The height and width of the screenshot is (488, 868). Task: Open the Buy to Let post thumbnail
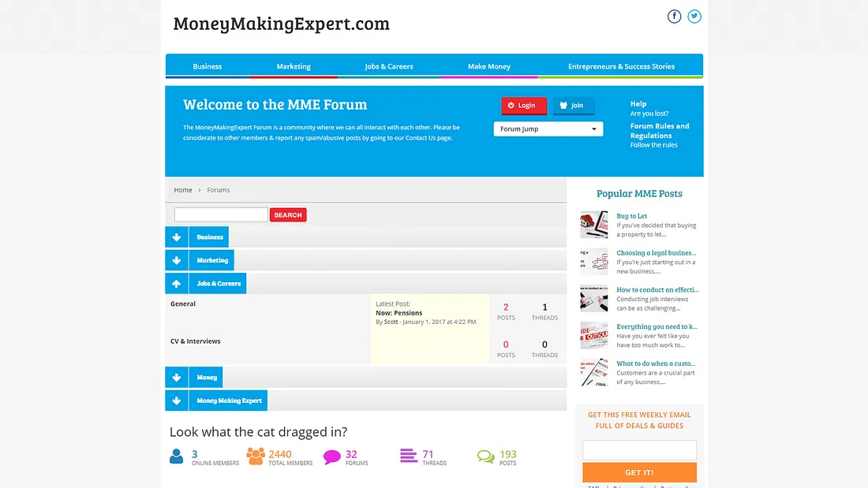pos(594,224)
